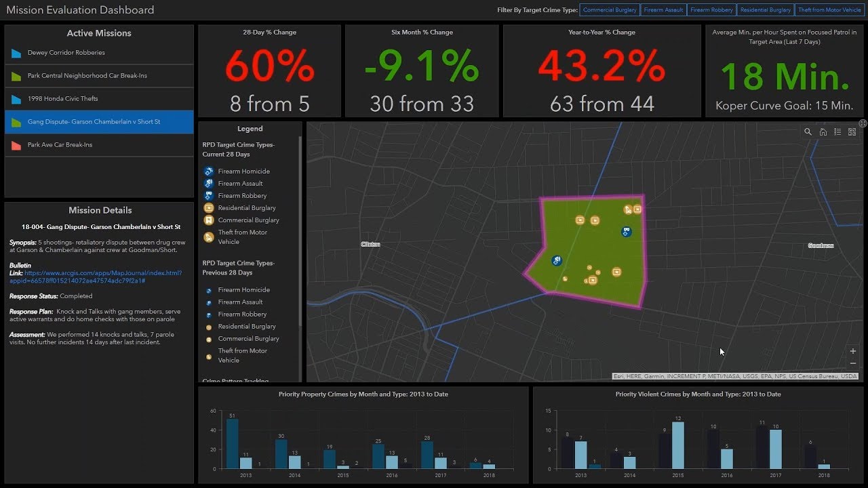Click the Esri map attribution text
Image resolution: width=868 pixels, height=488 pixels.
tap(735, 376)
